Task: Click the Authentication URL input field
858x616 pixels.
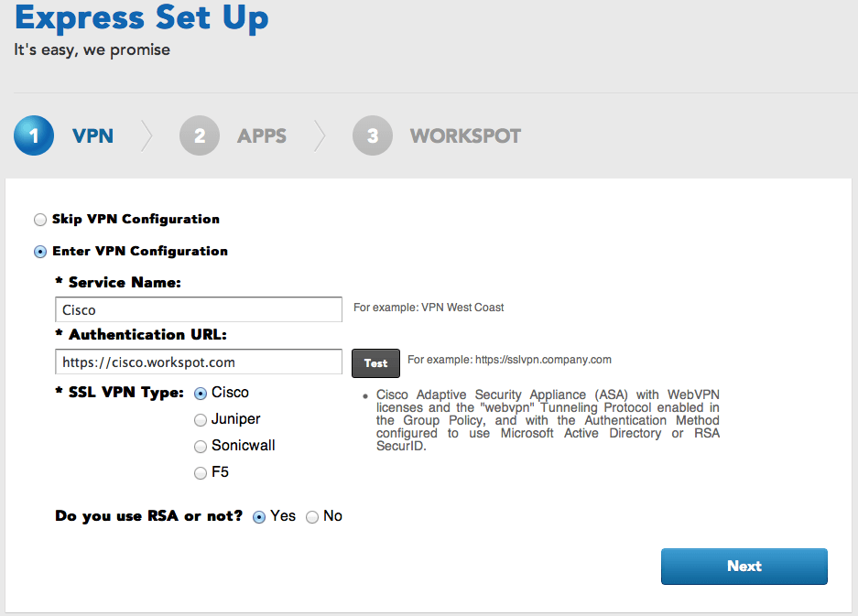Action: (199, 362)
